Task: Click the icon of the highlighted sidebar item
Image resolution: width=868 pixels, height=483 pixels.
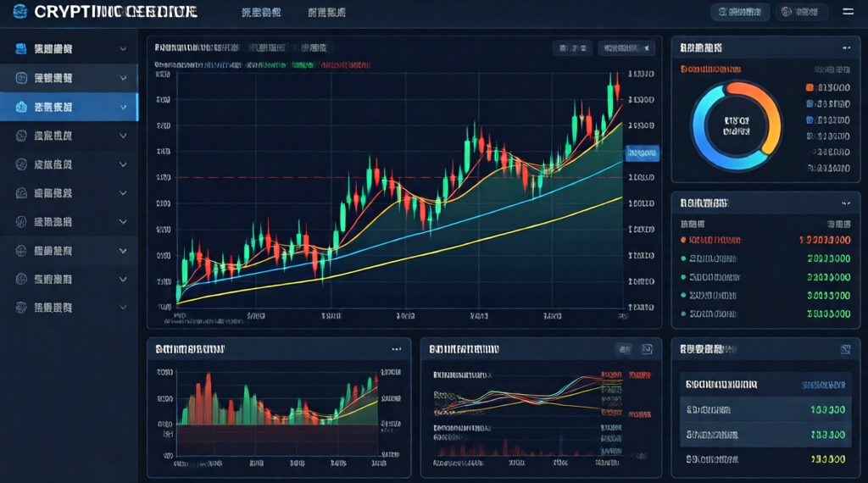Action: pos(21,107)
